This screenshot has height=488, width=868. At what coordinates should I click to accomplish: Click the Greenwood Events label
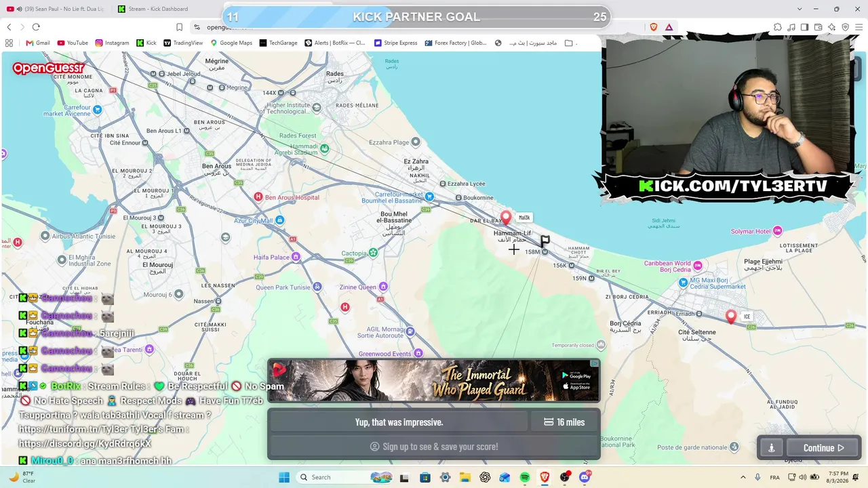point(385,354)
